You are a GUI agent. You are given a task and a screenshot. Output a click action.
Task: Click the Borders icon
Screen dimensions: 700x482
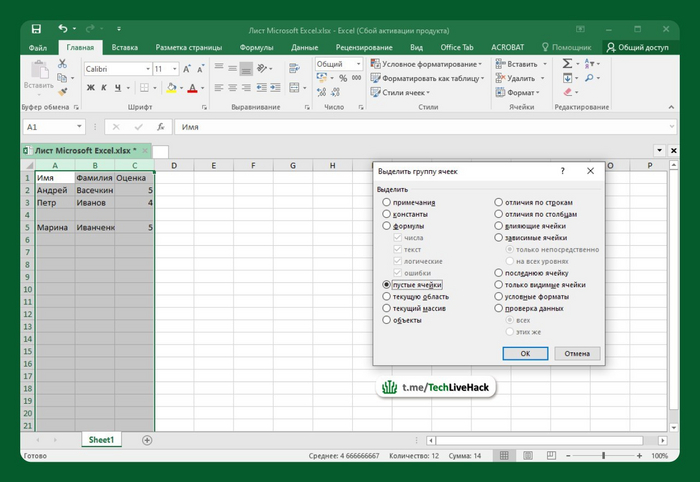(x=144, y=87)
